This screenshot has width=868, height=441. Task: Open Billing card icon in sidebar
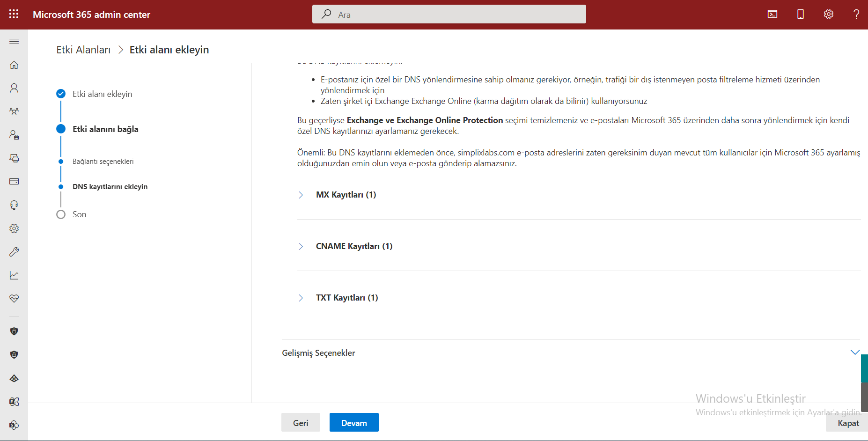pos(14,182)
